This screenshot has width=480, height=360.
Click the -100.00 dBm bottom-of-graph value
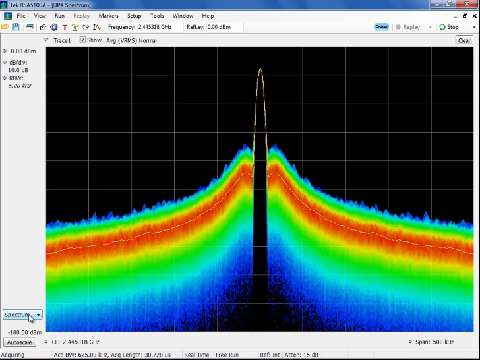pyautogui.click(x=25, y=332)
